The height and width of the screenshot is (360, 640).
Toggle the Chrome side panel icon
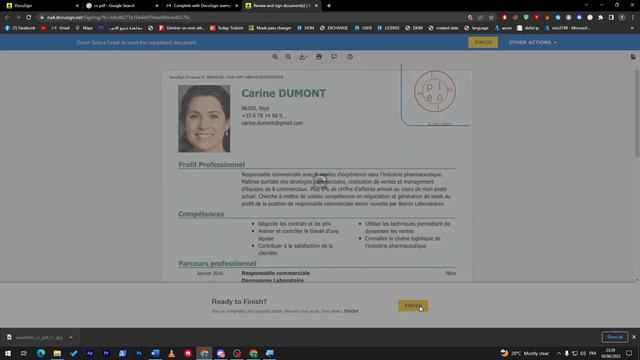point(611,18)
